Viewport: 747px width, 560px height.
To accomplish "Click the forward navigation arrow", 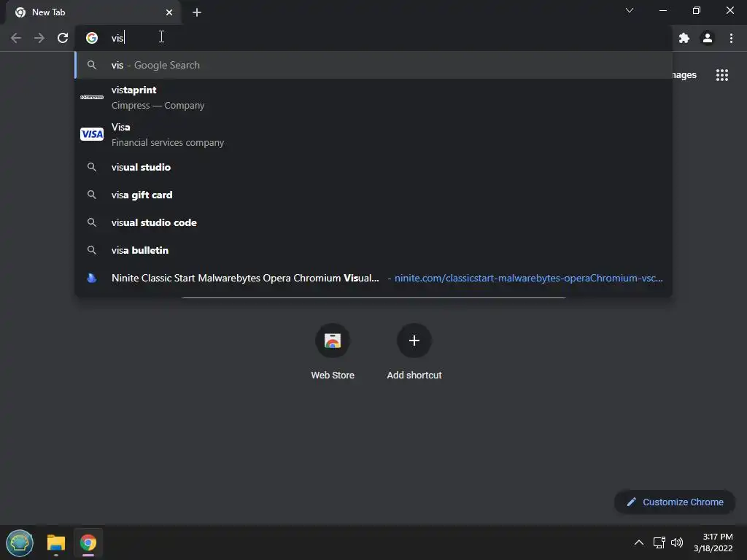I will tap(39, 38).
